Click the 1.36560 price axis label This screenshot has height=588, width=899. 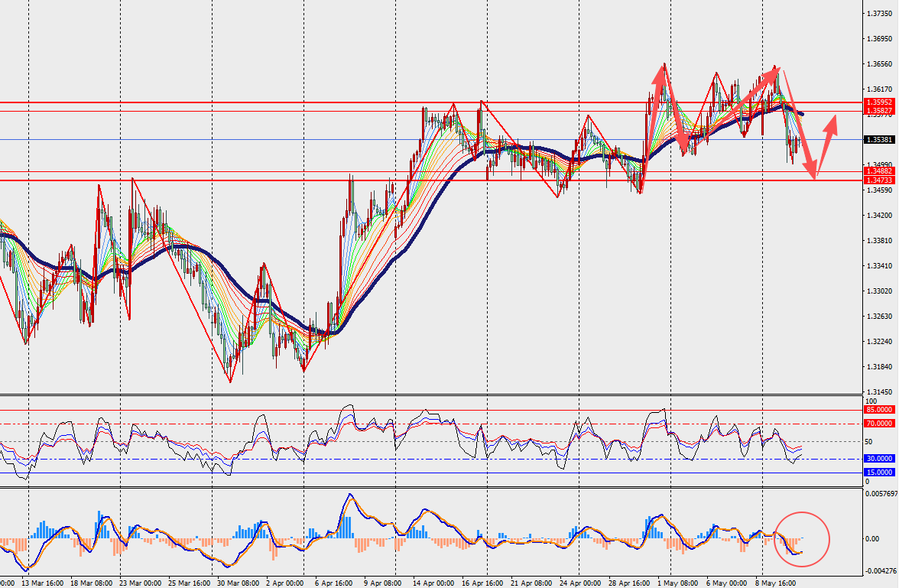879,64
